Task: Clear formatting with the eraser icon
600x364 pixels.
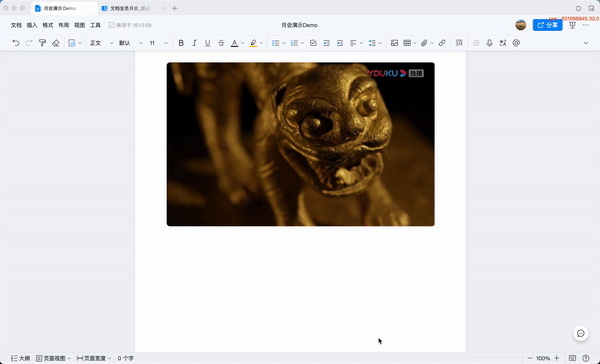Action: point(56,43)
